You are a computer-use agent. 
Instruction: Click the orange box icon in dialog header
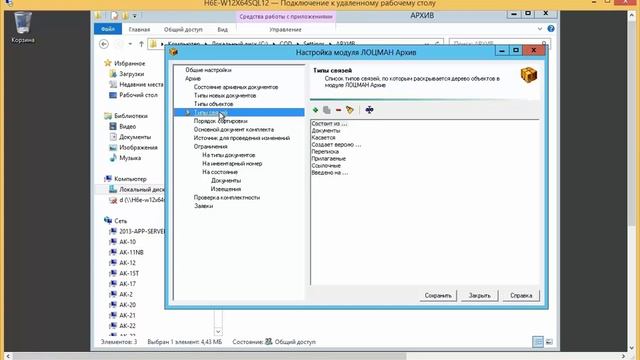[x=529, y=75]
